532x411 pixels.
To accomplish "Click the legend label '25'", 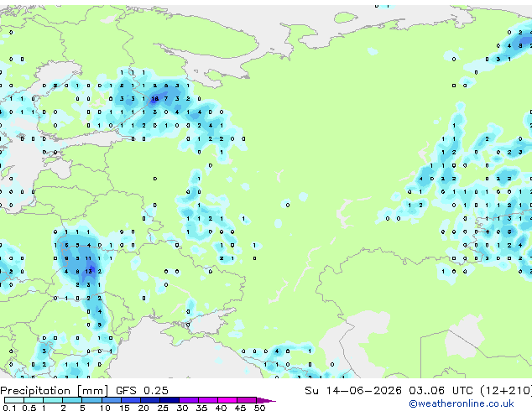I will [163, 408].
